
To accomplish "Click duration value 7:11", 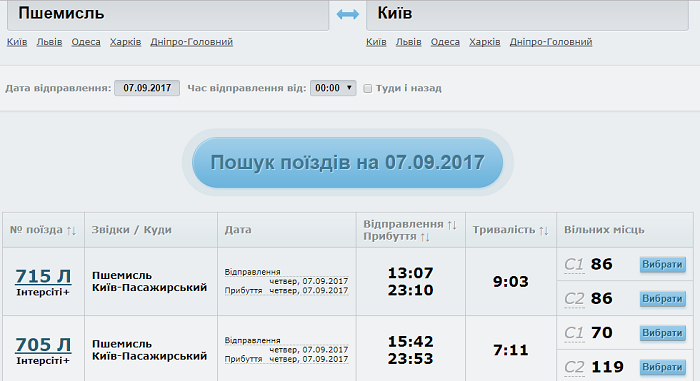I will pyautogui.click(x=511, y=350).
